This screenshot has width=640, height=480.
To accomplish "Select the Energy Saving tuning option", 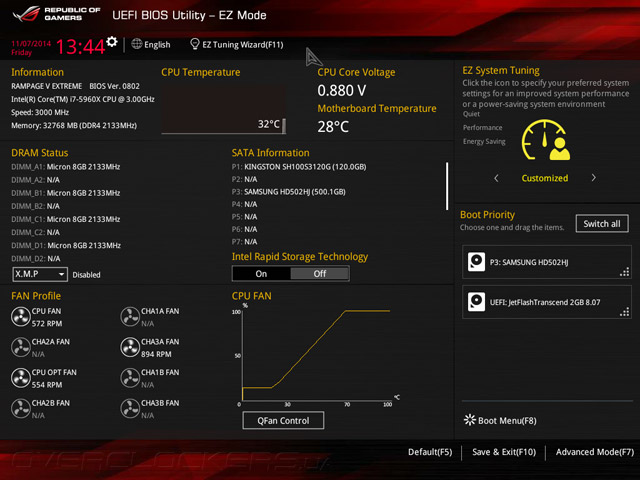I will 484,141.
